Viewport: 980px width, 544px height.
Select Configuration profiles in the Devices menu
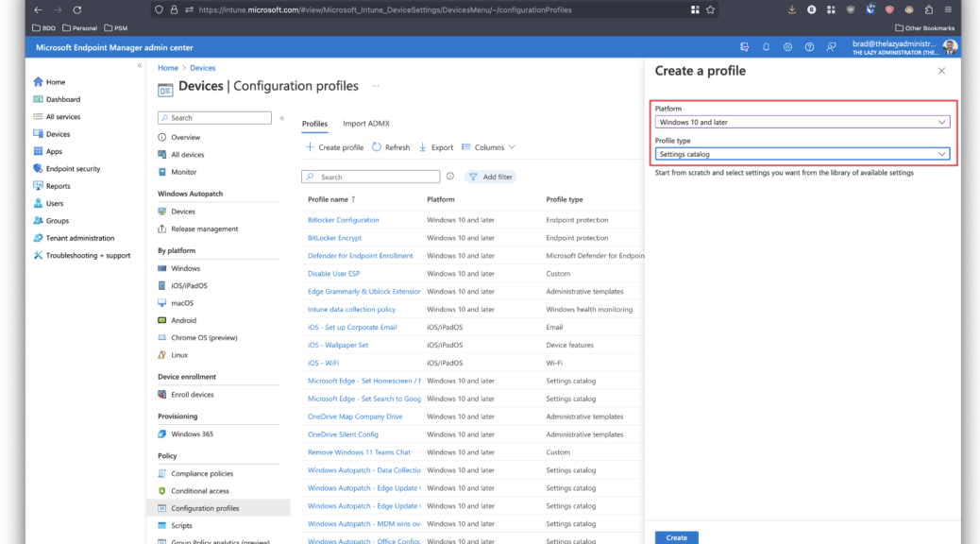click(219, 508)
